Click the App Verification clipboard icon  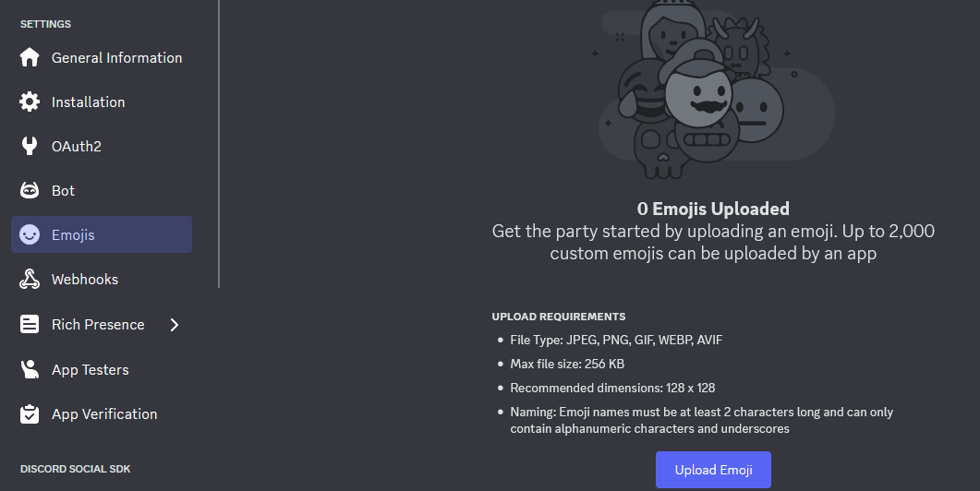[x=30, y=413]
